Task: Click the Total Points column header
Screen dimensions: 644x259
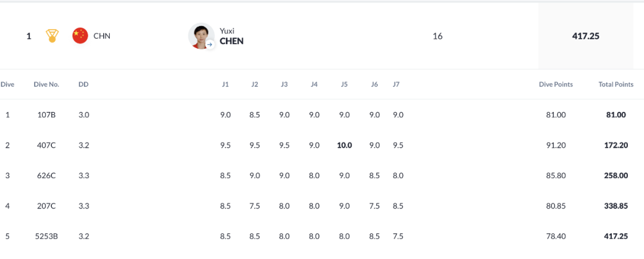Action: point(615,85)
